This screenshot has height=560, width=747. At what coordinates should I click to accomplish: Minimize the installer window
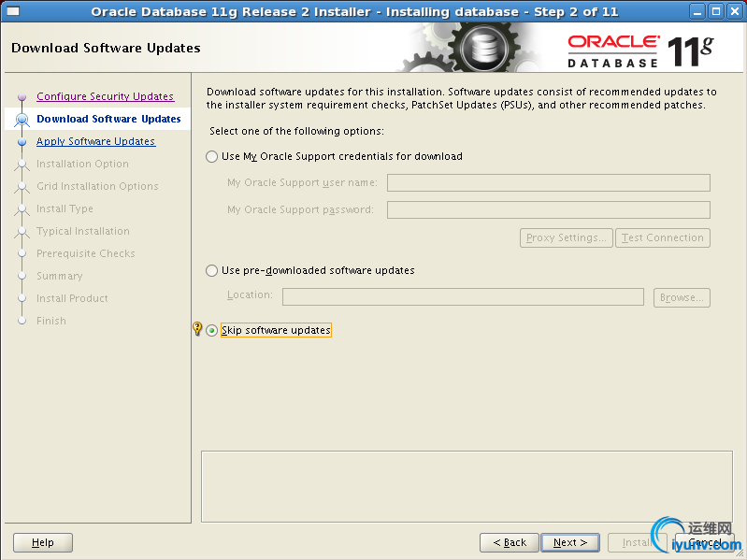tap(697, 11)
